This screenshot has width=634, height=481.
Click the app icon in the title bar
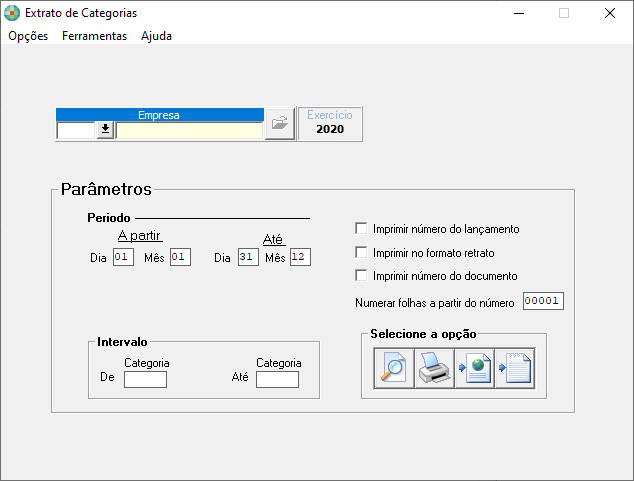[x=12, y=13]
